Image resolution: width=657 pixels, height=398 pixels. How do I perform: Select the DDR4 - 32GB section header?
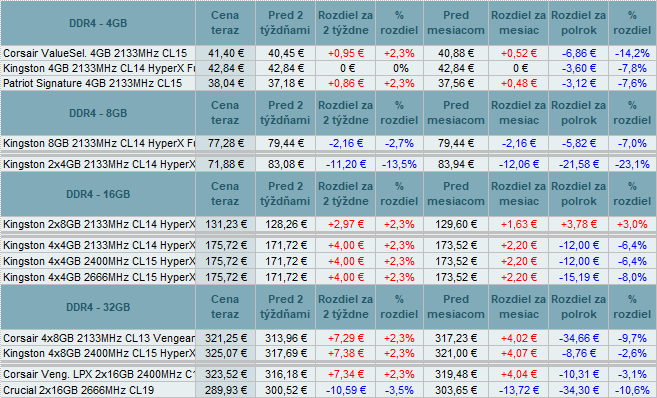pyautogui.click(x=98, y=307)
